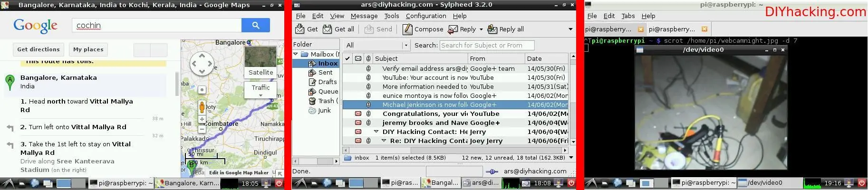Click the Search for Subject or From field
The width and height of the screenshot is (868, 190).
click(x=487, y=45)
